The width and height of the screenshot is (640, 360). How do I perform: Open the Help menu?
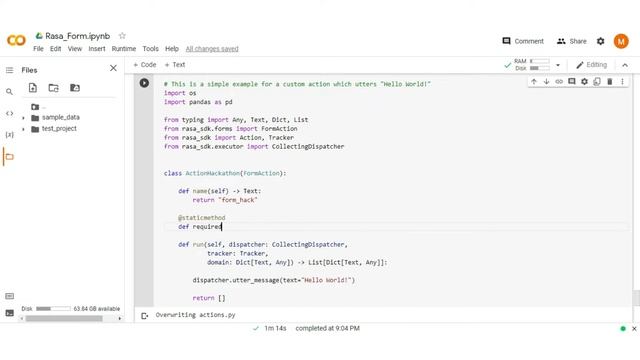pos(172,49)
